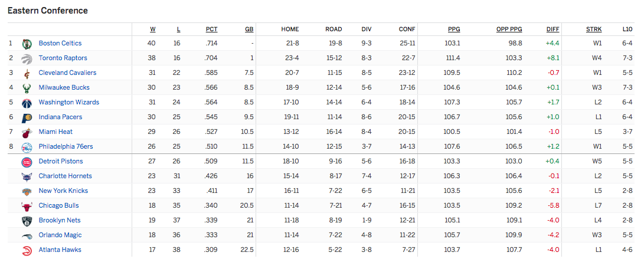Open the Charlotte Hornets team link

(x=66, y=176)
